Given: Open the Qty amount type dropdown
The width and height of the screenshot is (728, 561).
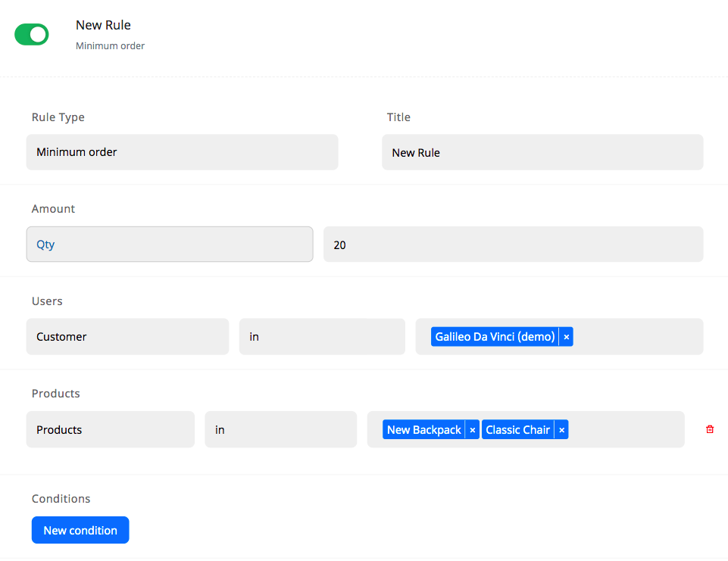Looking at the screenshot, I should tap(170, 245).
